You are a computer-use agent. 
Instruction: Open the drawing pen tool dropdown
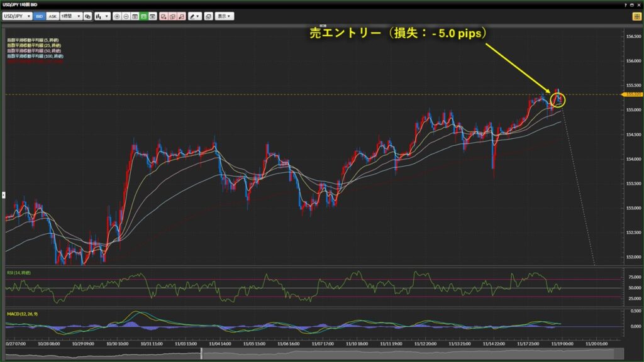click(x=195, y=16)
